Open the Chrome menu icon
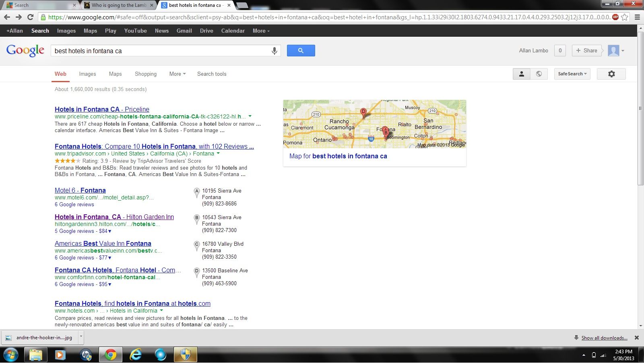The width and height of the screenshot is (644, 363). click(637, 17)
